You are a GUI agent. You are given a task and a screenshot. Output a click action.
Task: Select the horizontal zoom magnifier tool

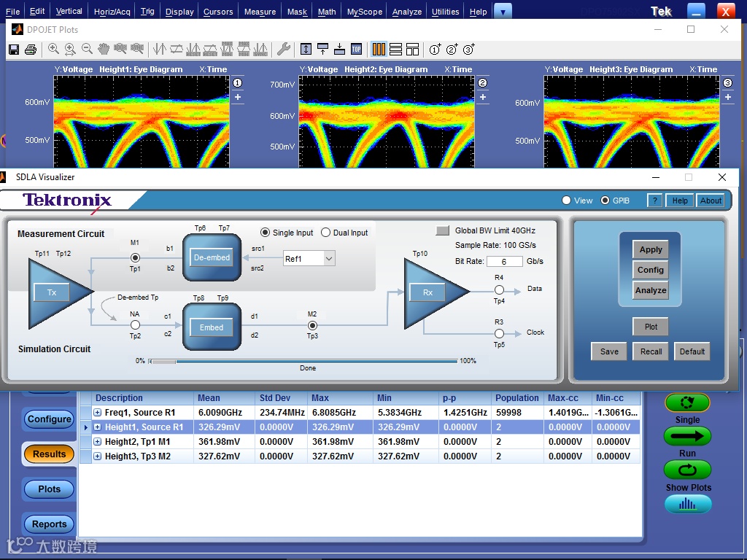(x=70, y=49)
